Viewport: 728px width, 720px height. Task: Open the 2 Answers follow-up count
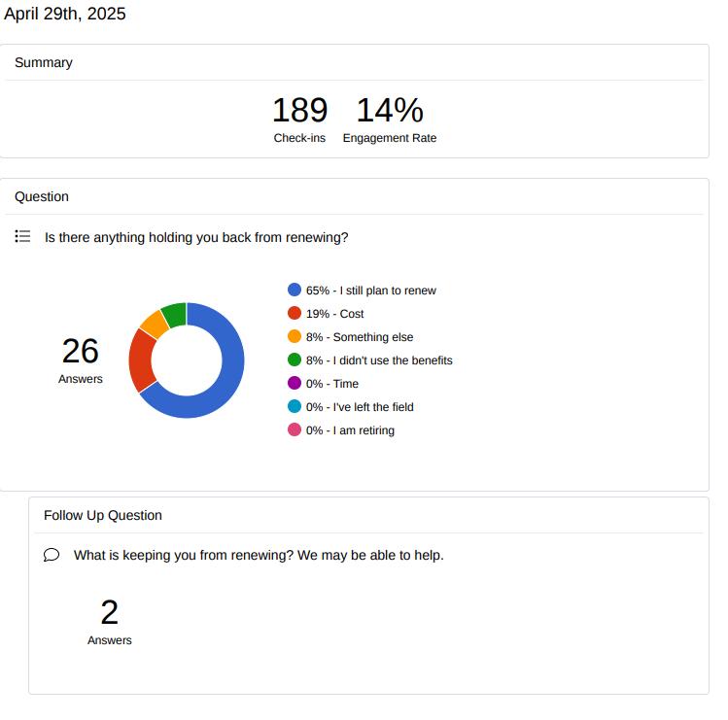109,620
